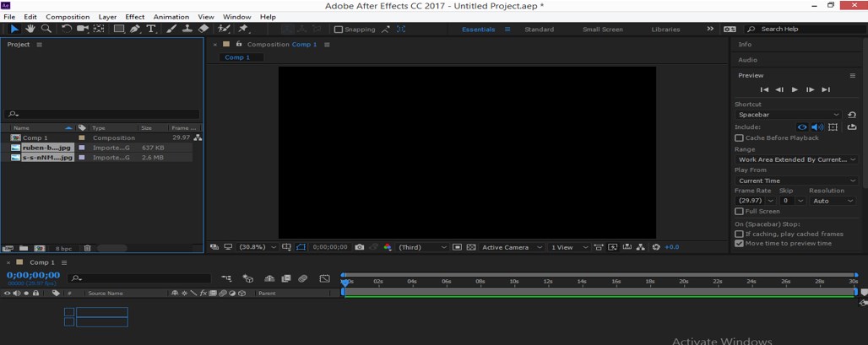Toggle mask and shape path visibility
This screenshot has height=345, width=868.
(301, 247)
